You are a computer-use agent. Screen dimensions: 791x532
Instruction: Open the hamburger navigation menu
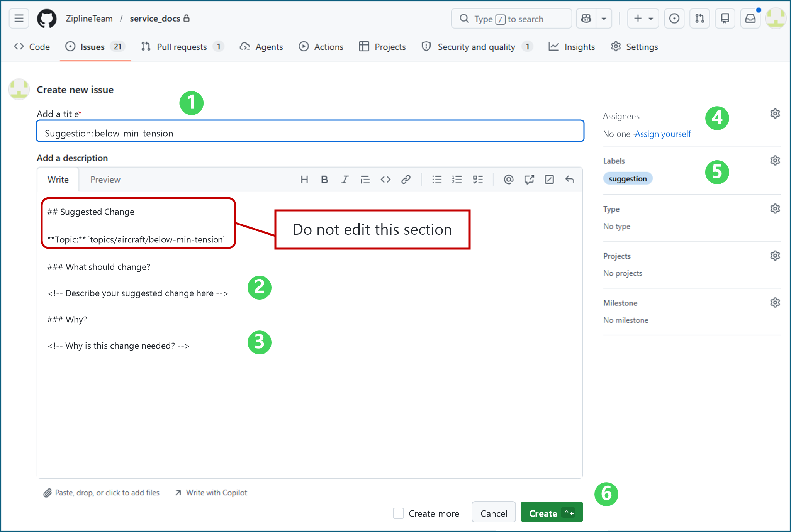click(x=19, y=19)
